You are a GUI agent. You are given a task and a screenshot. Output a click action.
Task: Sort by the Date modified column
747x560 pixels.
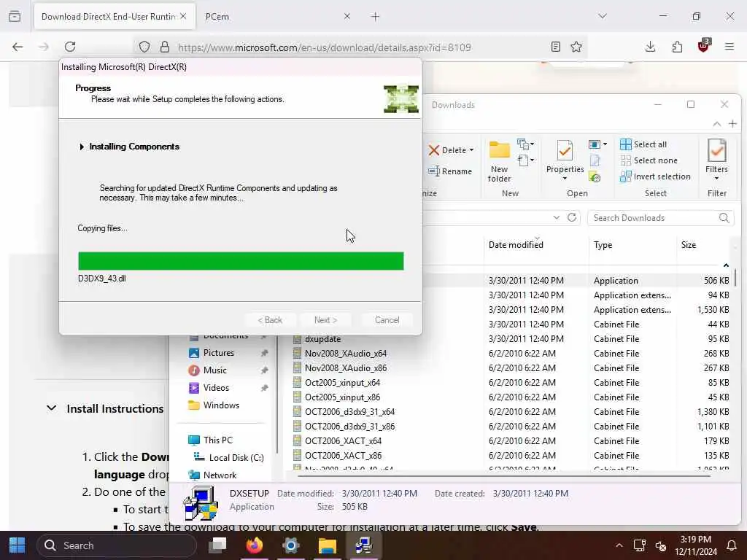[x=516, y=245]
